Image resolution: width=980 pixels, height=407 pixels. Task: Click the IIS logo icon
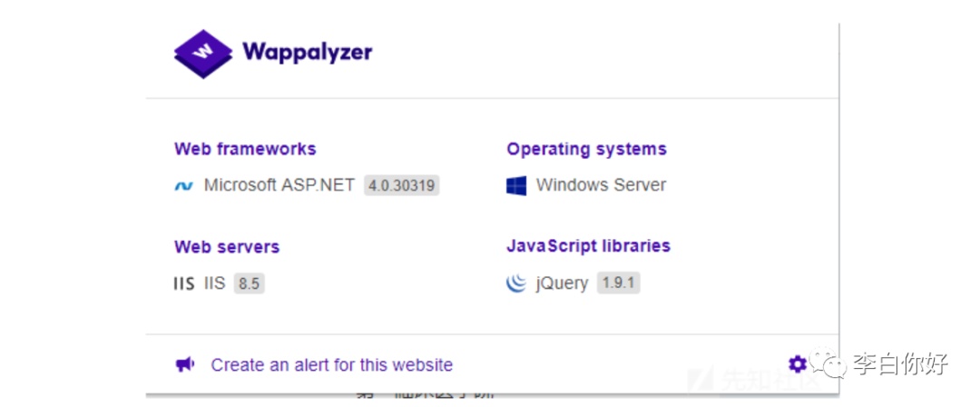[183, 283]
